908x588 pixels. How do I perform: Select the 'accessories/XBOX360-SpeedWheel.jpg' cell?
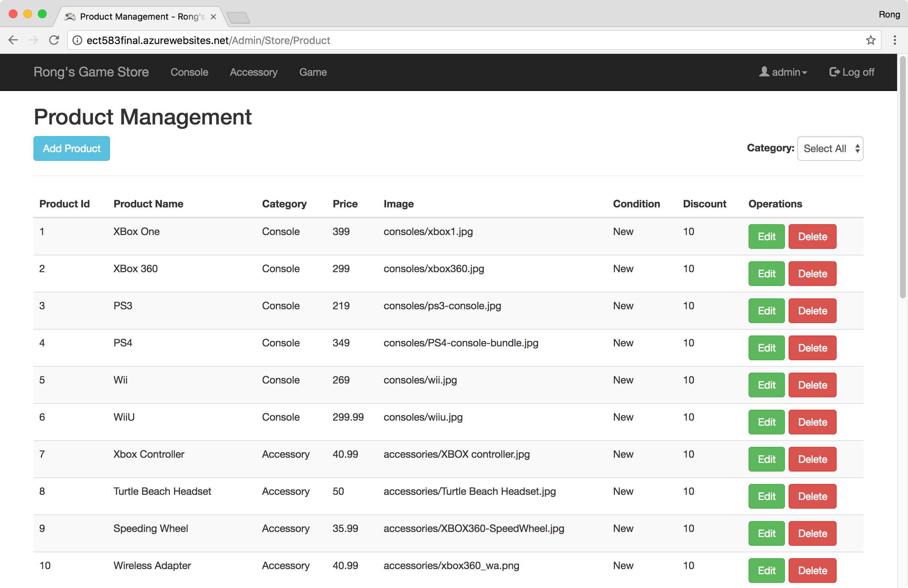(x=474, y=529)
